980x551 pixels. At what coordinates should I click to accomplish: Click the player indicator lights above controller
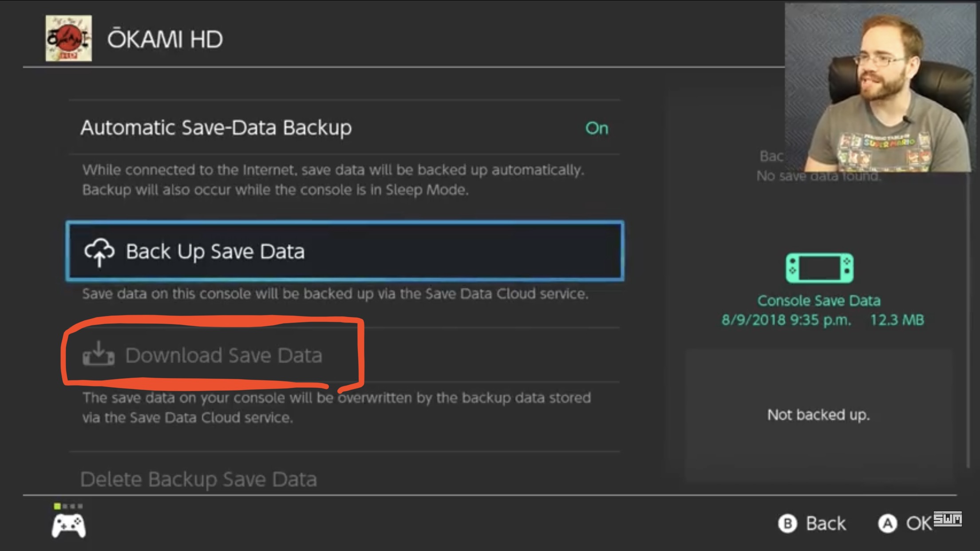click(68, 506)
